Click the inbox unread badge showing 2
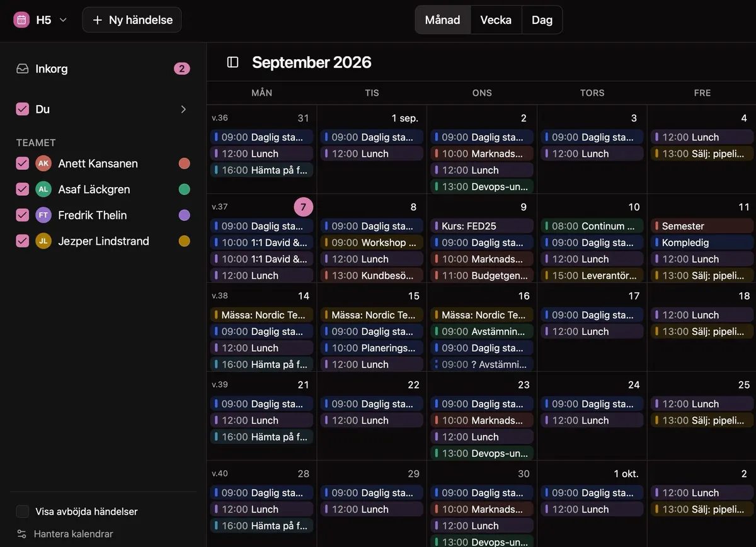This screenshot has width=756, height=547. point(182,69)
